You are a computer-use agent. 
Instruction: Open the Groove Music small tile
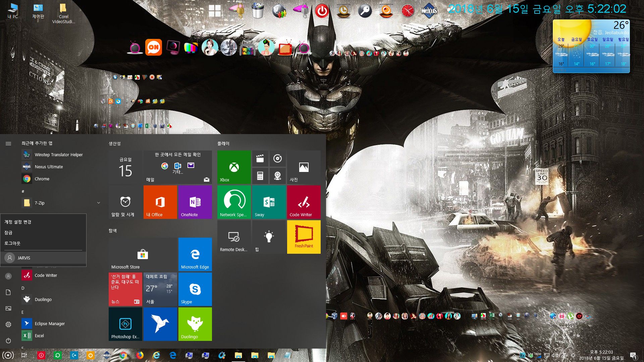click(277, 159)
